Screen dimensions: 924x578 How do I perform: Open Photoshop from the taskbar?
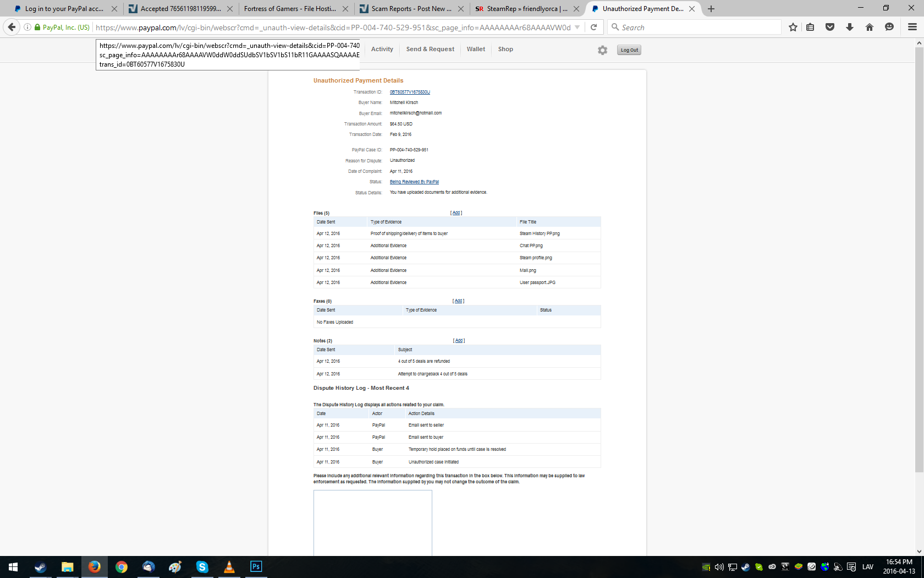pos(256,566)
